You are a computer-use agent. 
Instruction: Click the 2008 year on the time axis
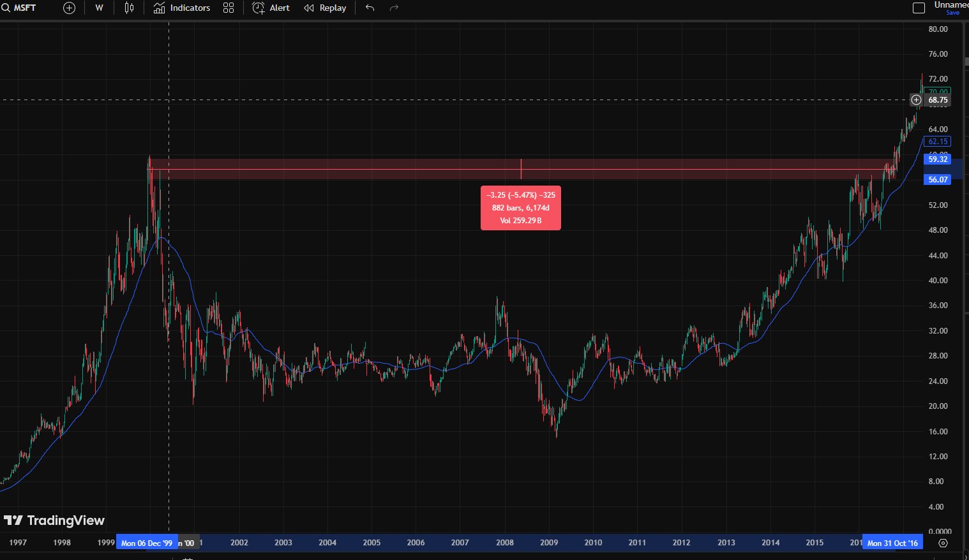[x=505, y=543]
